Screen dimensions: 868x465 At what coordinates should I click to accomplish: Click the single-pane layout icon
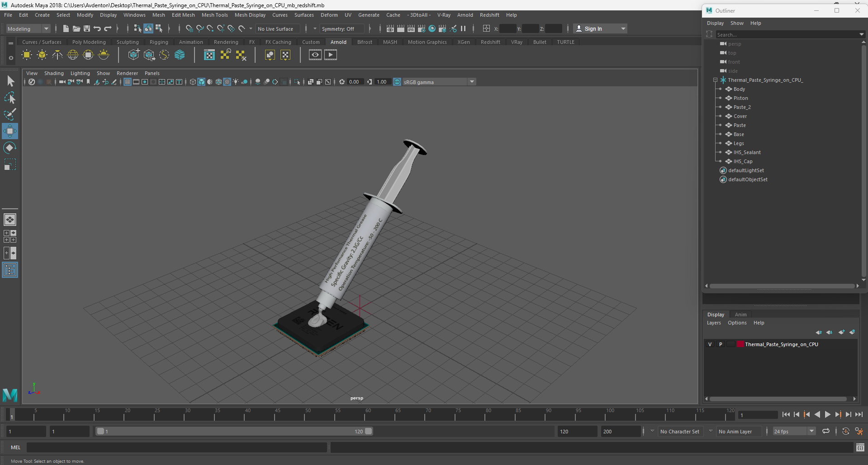coord(10,220)
